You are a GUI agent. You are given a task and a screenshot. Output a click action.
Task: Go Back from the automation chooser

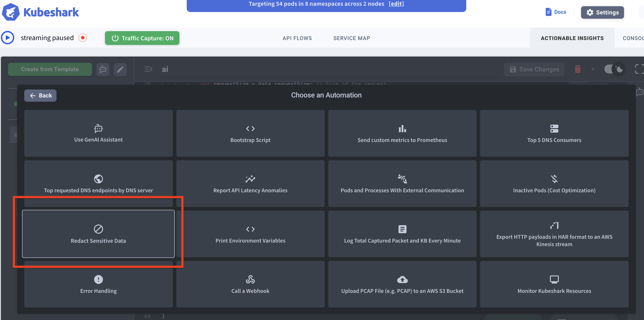coord(40,95)
